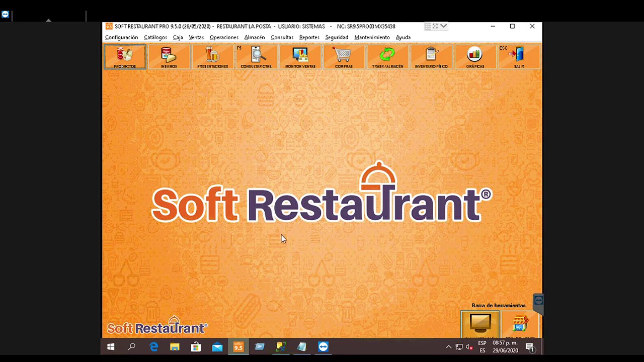Click the remote session grid icon

pyautogui.click(x=428, y=26)
